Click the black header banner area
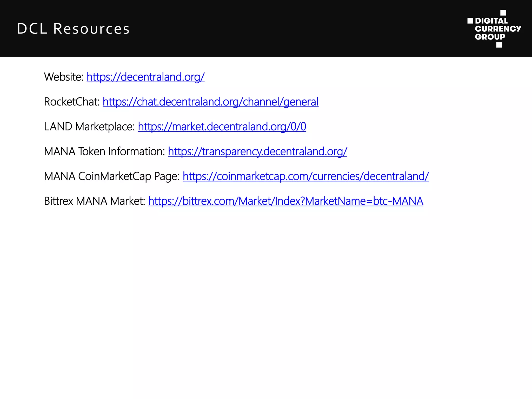 click(x=286, y=29)
